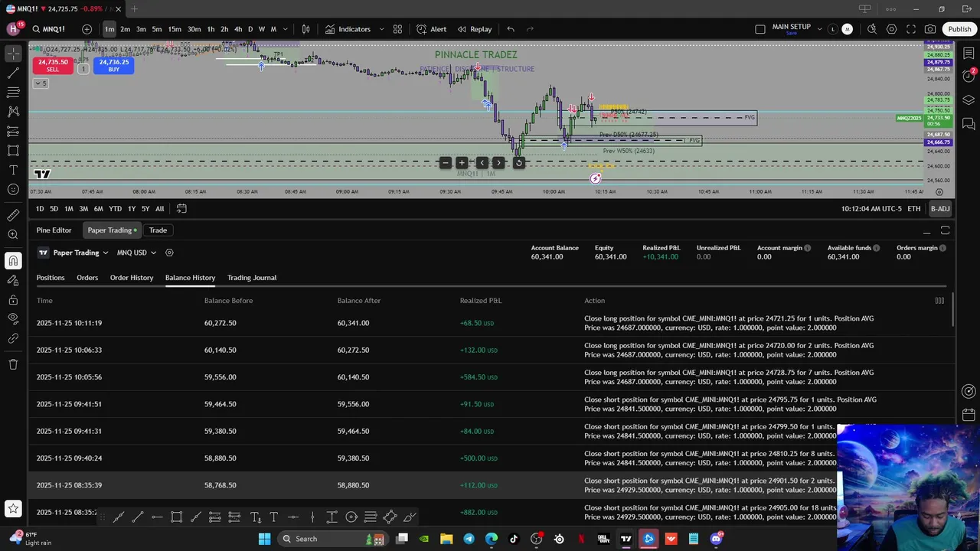Select the crosshair cursor tool
This screenshot has height=551, width=980.
13,54
